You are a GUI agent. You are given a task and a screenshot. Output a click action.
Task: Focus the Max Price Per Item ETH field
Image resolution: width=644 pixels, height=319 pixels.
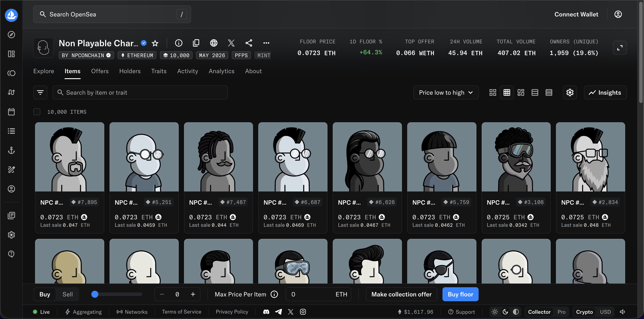click(318, 294)
